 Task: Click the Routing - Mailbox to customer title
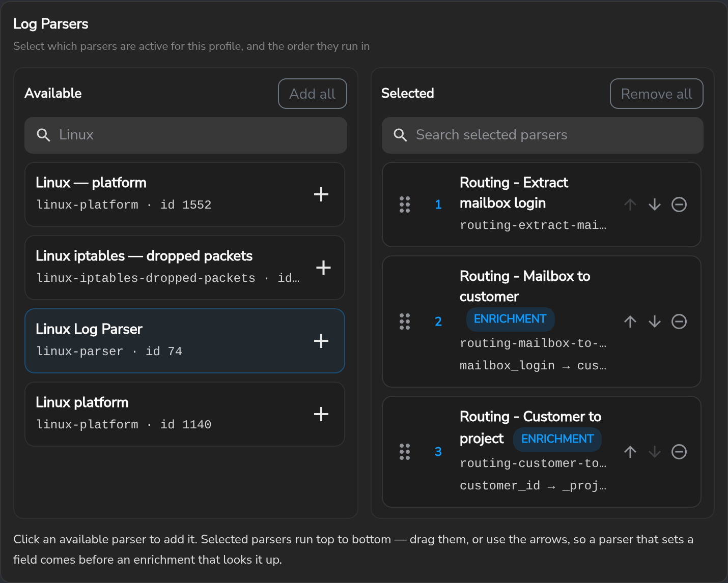(x=525, y=286)
